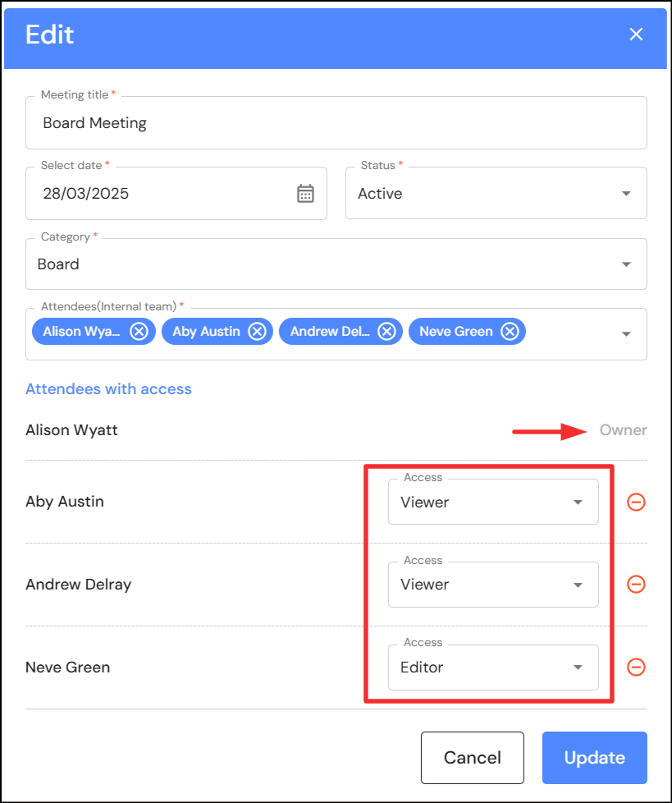Click the Attendees with access heading
672x803 pixels.
(108, 389)
